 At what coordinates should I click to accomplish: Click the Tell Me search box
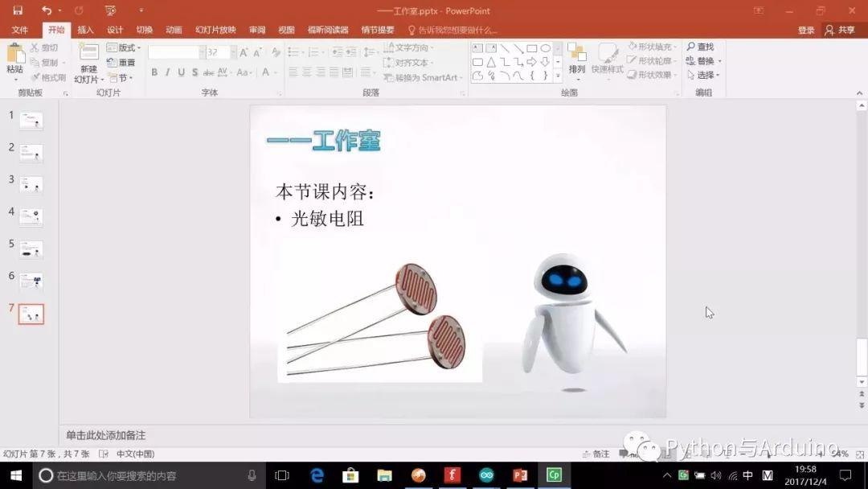[x=452, y=30]
